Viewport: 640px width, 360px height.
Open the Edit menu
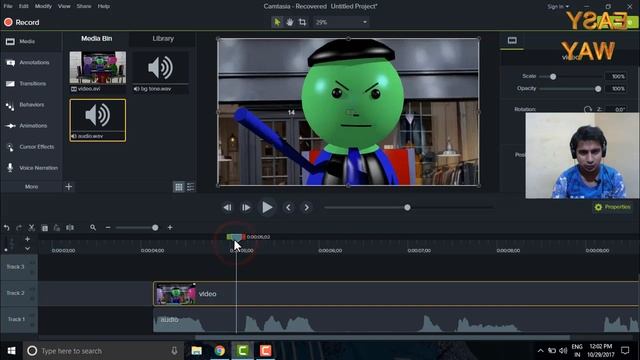click(x=24, y=6)
